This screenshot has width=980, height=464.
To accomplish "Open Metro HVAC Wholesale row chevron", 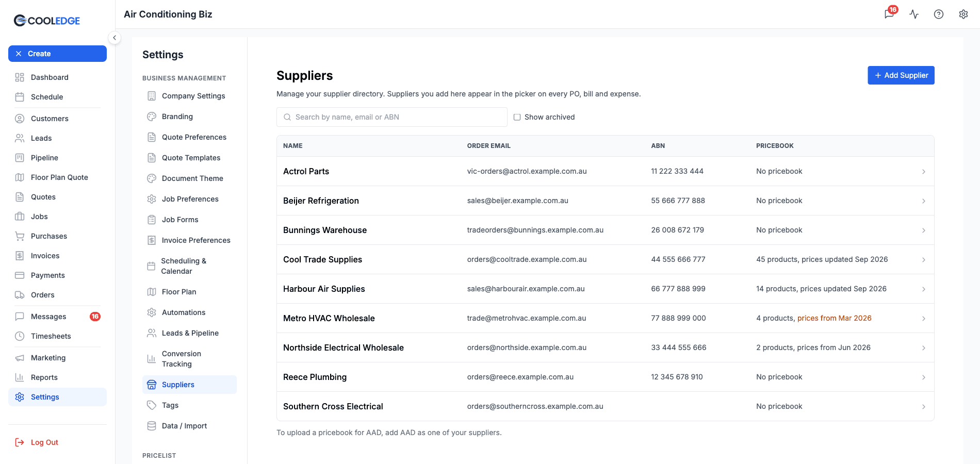I will pos(923,319).
